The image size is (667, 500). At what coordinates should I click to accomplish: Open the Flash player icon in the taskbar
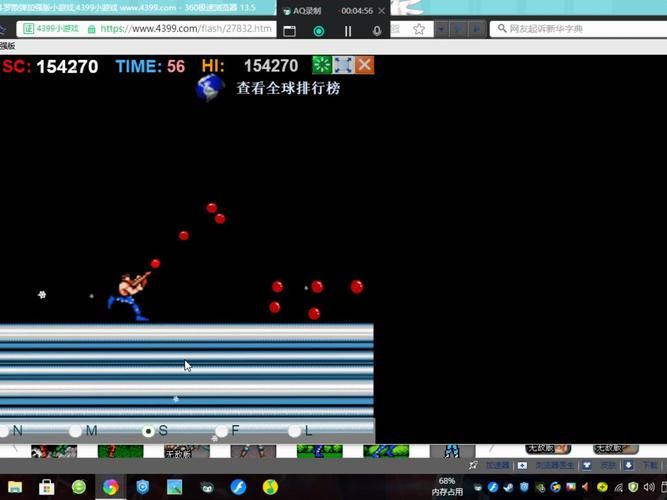pyautogui.click(x=238, y=487)
